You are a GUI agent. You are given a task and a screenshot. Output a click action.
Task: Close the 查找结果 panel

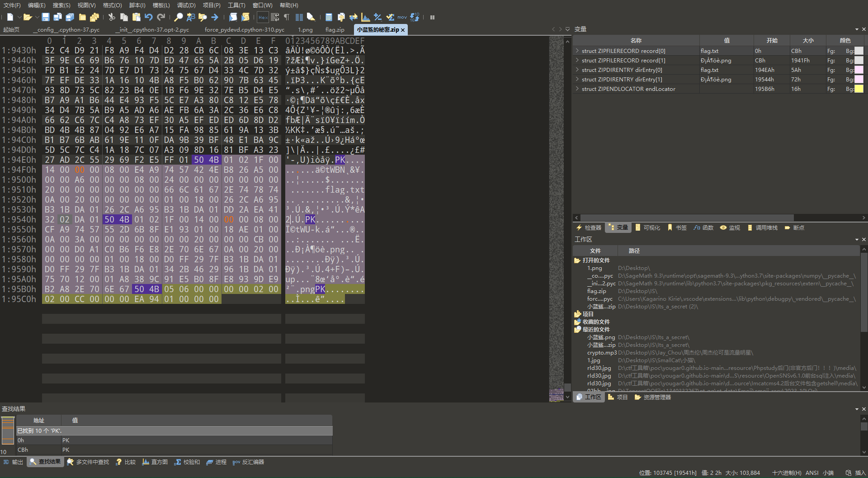tap(863, 409)
